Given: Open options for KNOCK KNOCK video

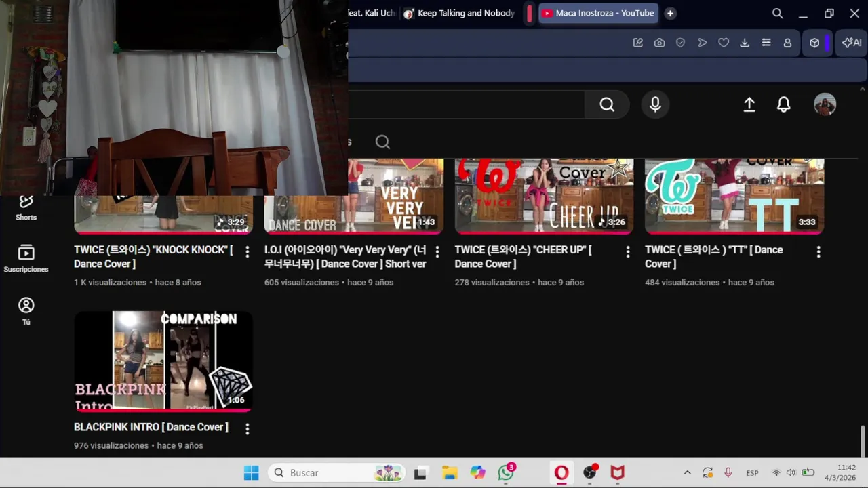Looking at the screenshot, I should 247,251.
